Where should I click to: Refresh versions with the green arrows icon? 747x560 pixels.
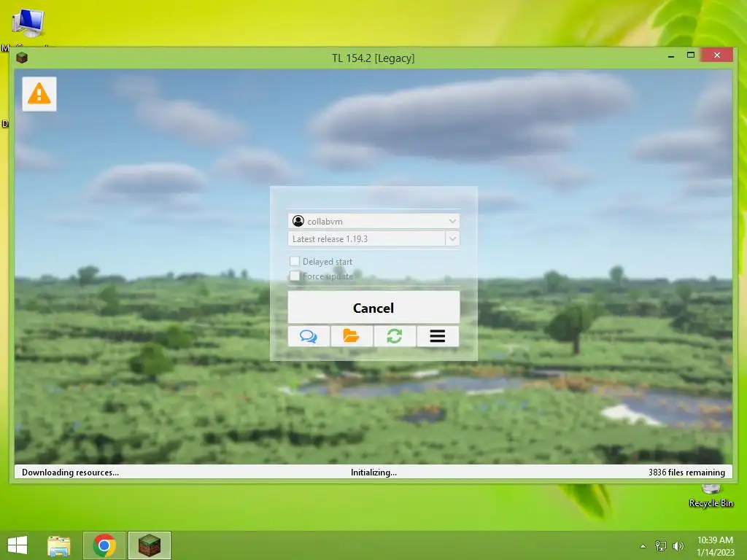395,336
